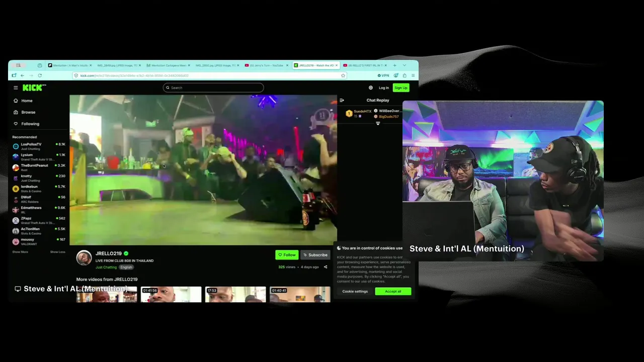Expand pinned chat using the chevron arrow
Screen dimensions: 644x362
(x=378, y=123)
